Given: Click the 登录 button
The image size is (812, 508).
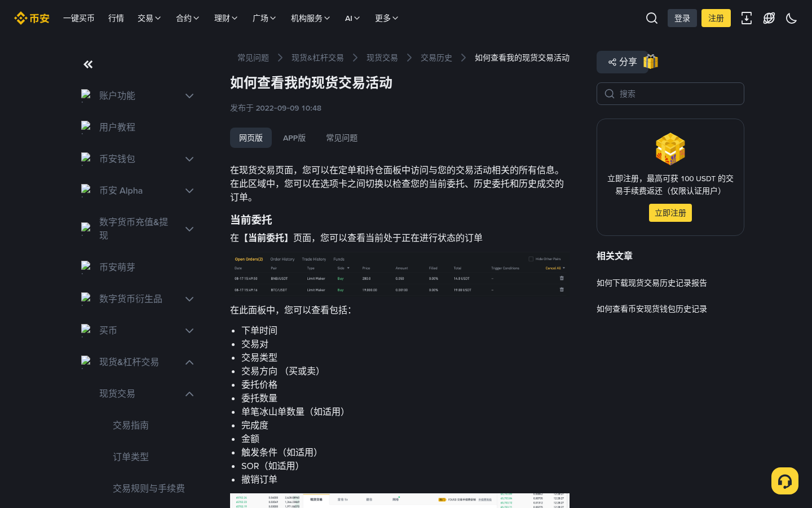Looking at the screenshot, I should pos(682,18).
